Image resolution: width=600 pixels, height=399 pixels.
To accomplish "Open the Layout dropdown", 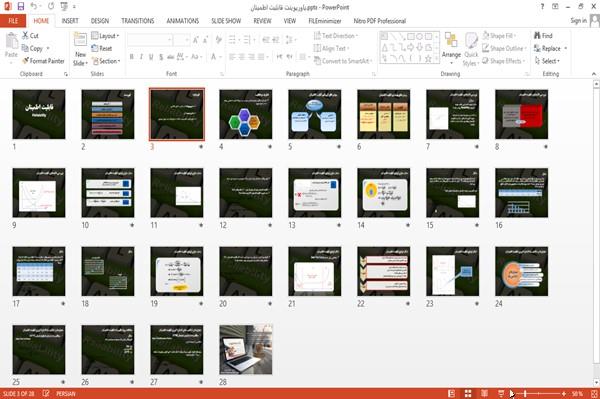I will click(x=105, y=36).
